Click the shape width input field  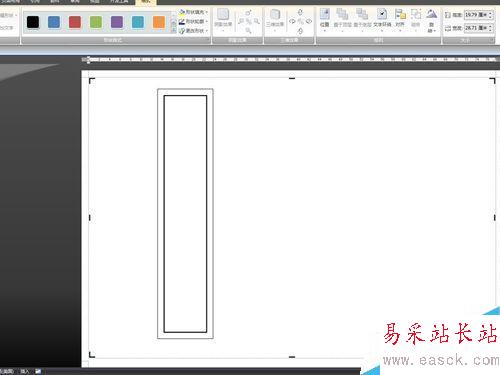[478, 28]
